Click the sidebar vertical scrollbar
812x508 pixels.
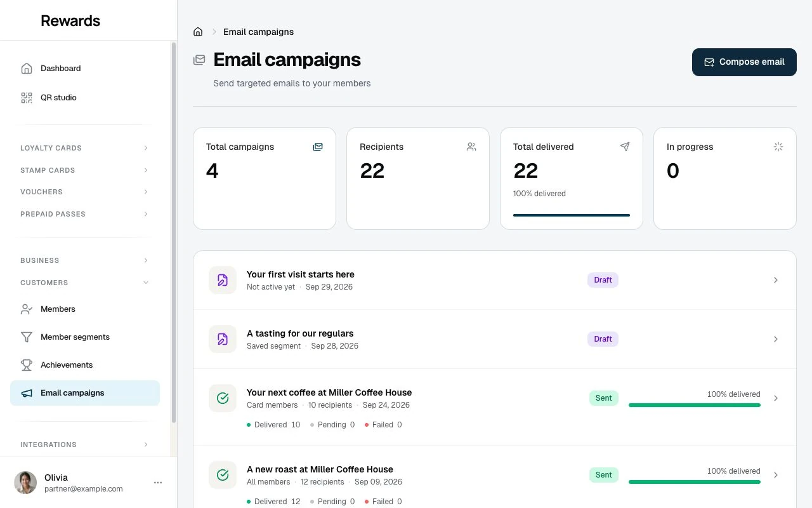tap(174, 232)
